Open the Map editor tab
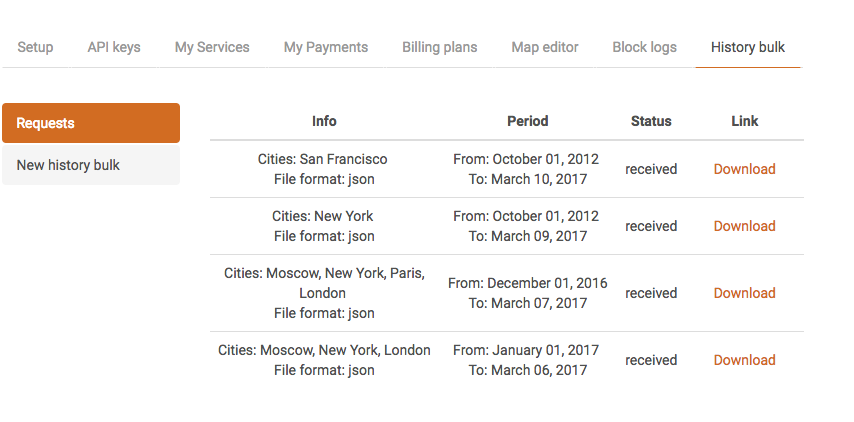 545,47
